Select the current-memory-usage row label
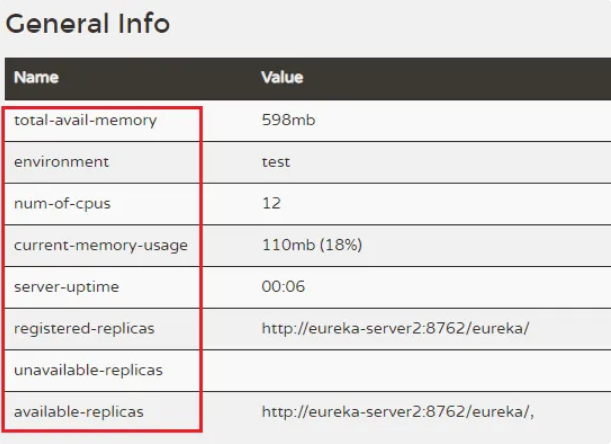The image size is (611, 444). [x=101, y=245]
